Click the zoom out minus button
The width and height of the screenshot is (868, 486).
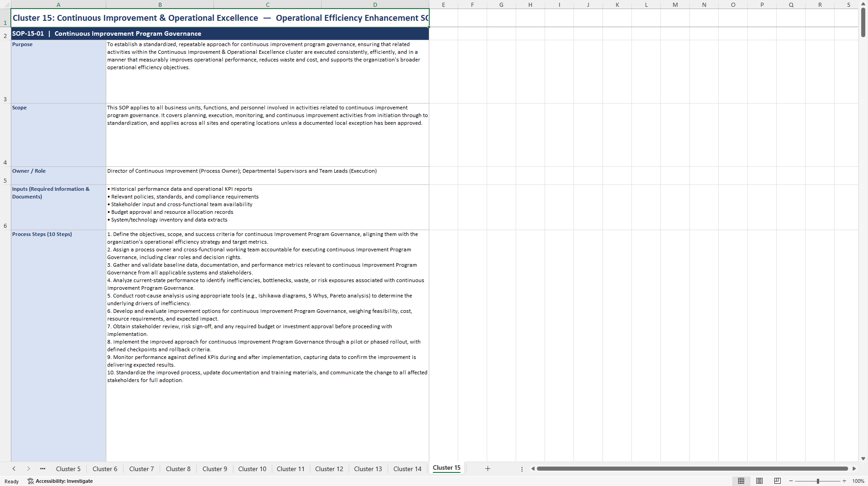click(x=791, y=481)
